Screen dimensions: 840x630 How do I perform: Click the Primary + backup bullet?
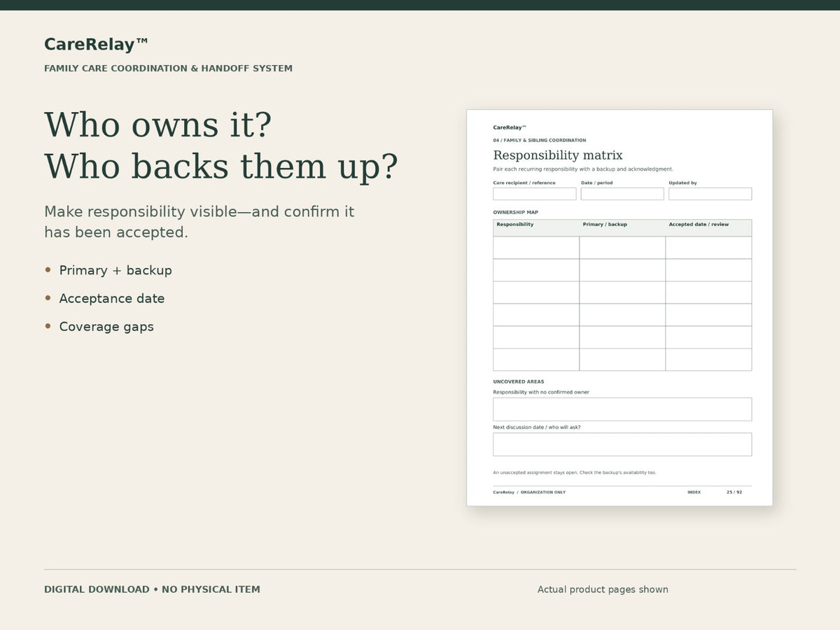(115, 270)
